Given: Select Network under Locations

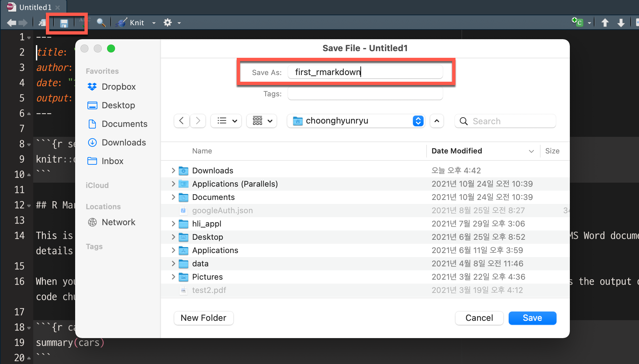Looking at the screenshot, I should coord(111,222).
